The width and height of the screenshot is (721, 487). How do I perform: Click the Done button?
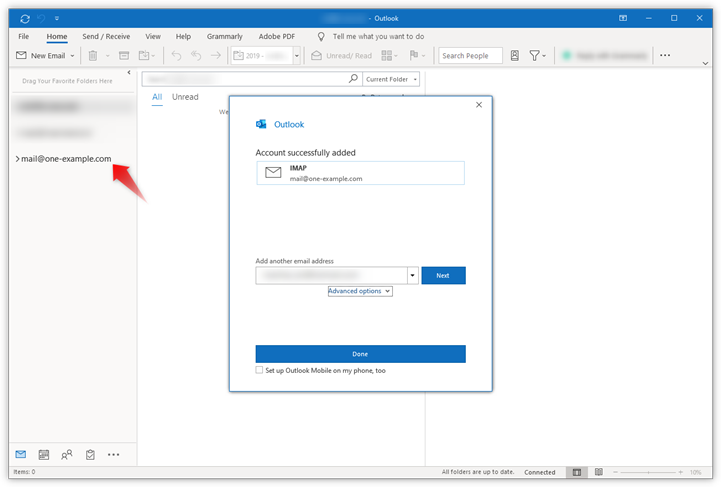(360, 354)
